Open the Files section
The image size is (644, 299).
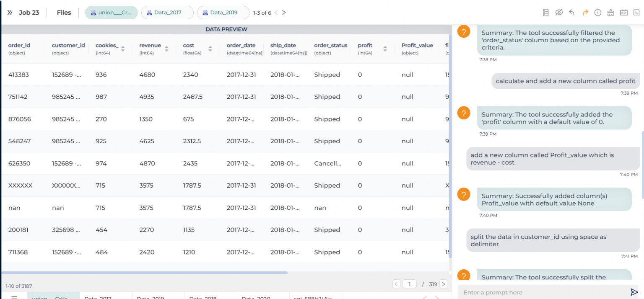[x=63, y=12]
